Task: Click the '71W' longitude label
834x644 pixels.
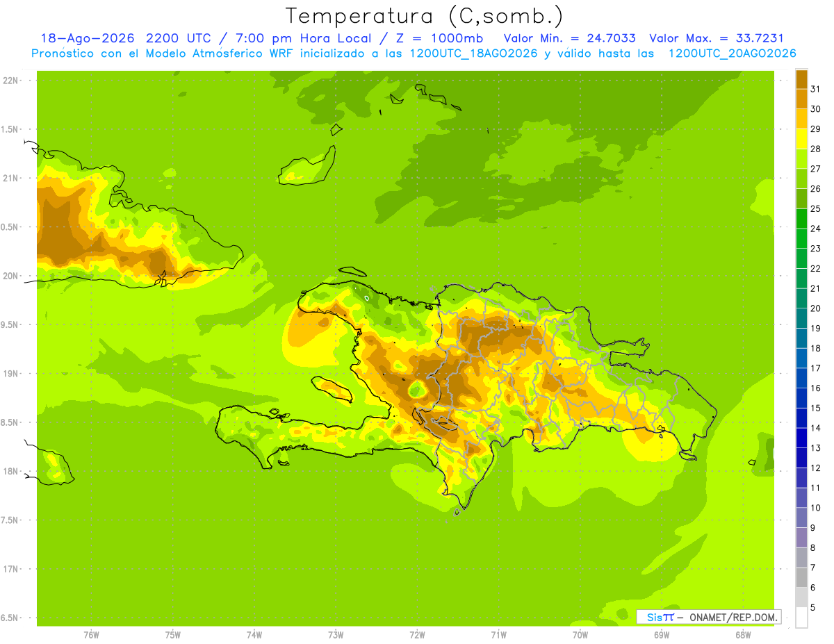Action: pos(498,635)
